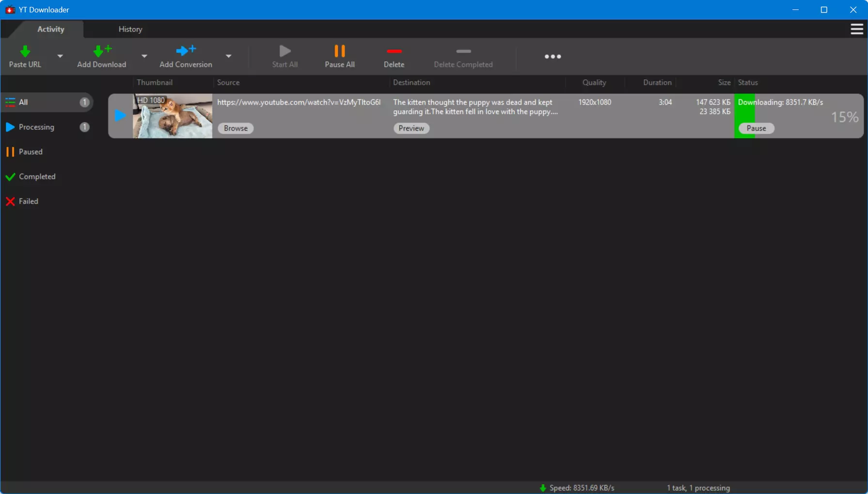Click the Add Download icon
Image resolution: width=868 pixels, height=494 pixels.
[102, 50]
